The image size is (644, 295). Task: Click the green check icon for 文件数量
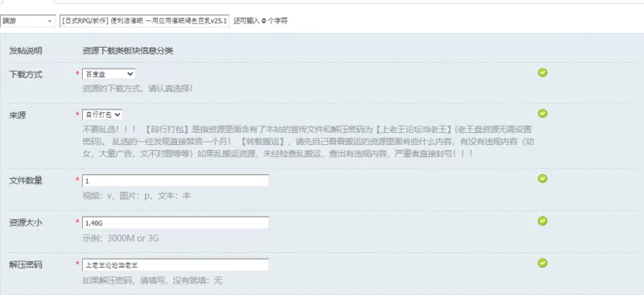coord(543,178)
